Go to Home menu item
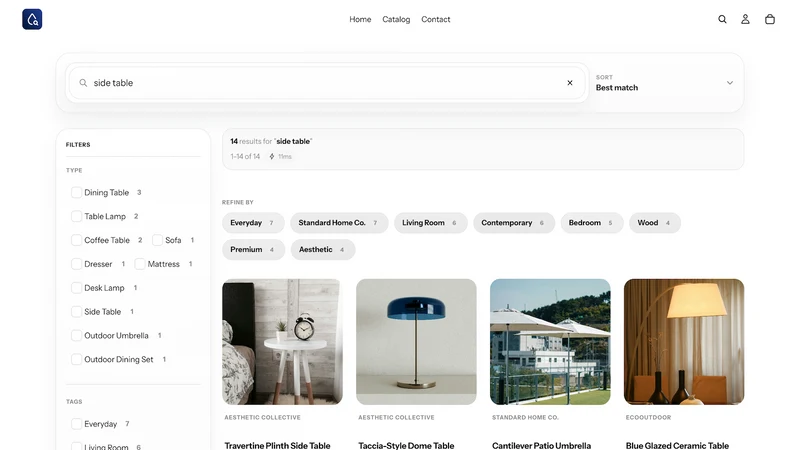Viewport: 800px width, 450px height. (x=360, y=19)
